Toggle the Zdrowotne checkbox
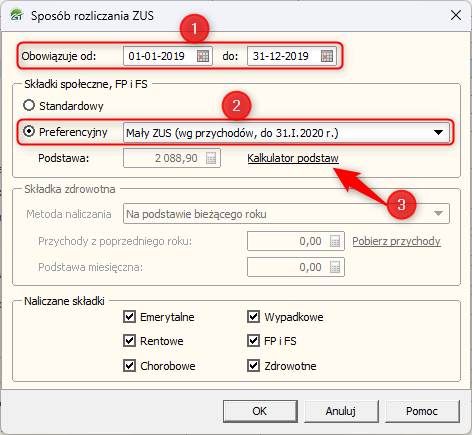The image size is (472, 435). pos(253,366)
